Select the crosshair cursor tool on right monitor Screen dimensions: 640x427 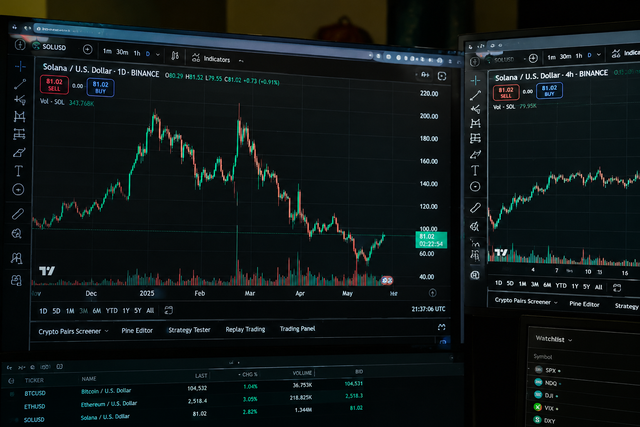click(475, 80)
